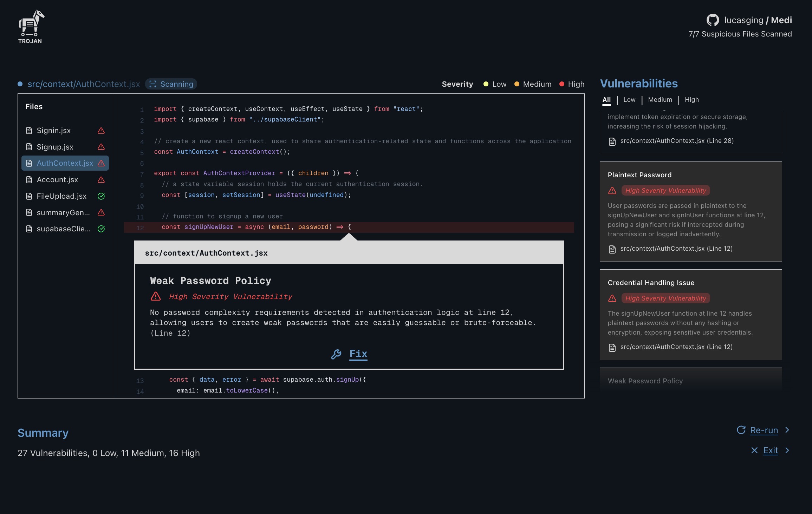The height and width of the screenshot is (514, 812).
Task: Click the red High severity dot
Action: (x=561, y=84)
